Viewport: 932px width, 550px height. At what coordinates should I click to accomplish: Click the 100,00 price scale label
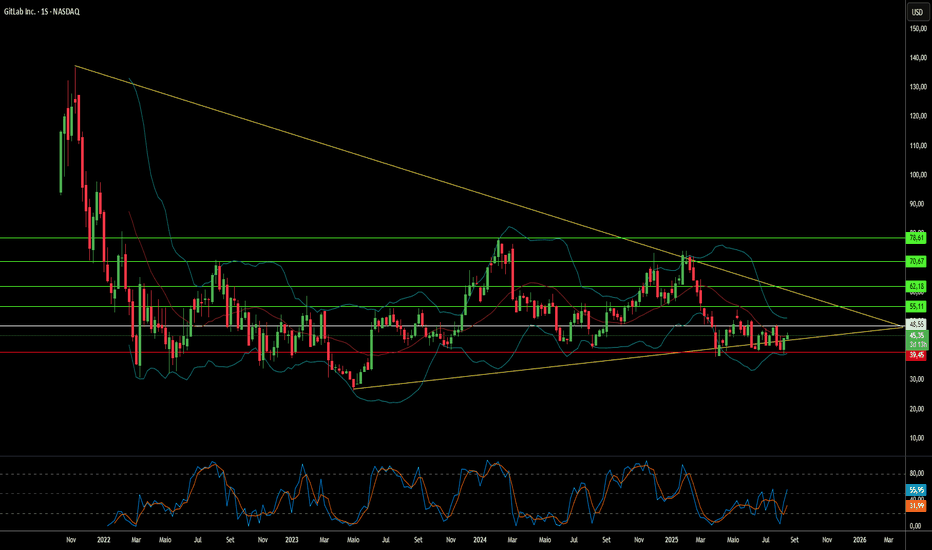(918, 175)
